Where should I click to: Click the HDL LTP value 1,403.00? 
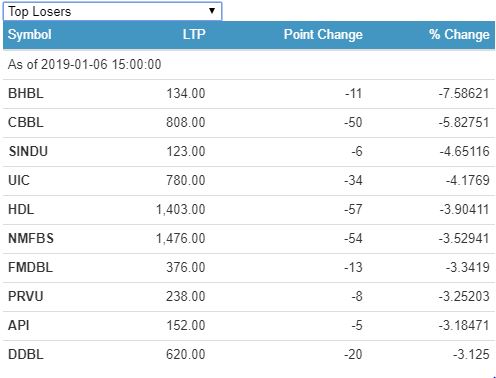[181, 210]
